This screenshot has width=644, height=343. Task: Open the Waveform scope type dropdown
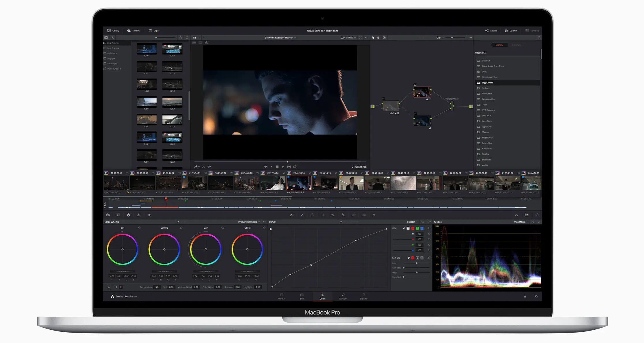pyautogui.click(x=521, y=222)
